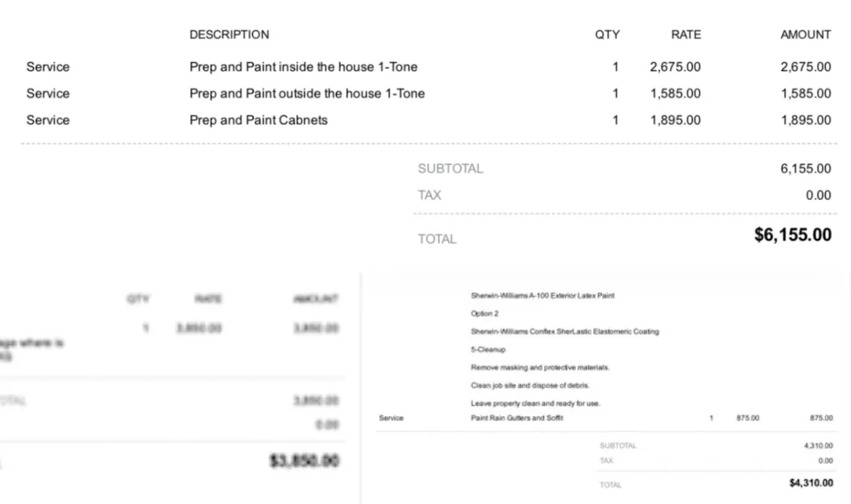Click the TAX 0.00 value in top invoice

(818, 195)
